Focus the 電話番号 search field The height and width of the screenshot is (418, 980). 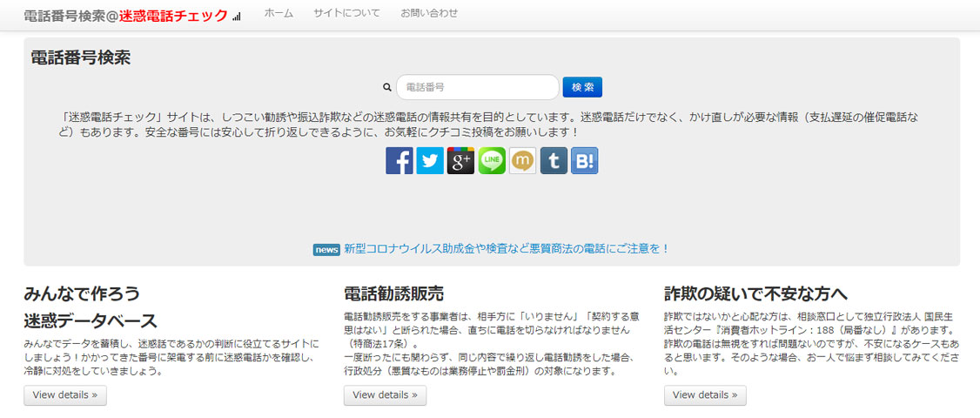click(x=477, y=87)
